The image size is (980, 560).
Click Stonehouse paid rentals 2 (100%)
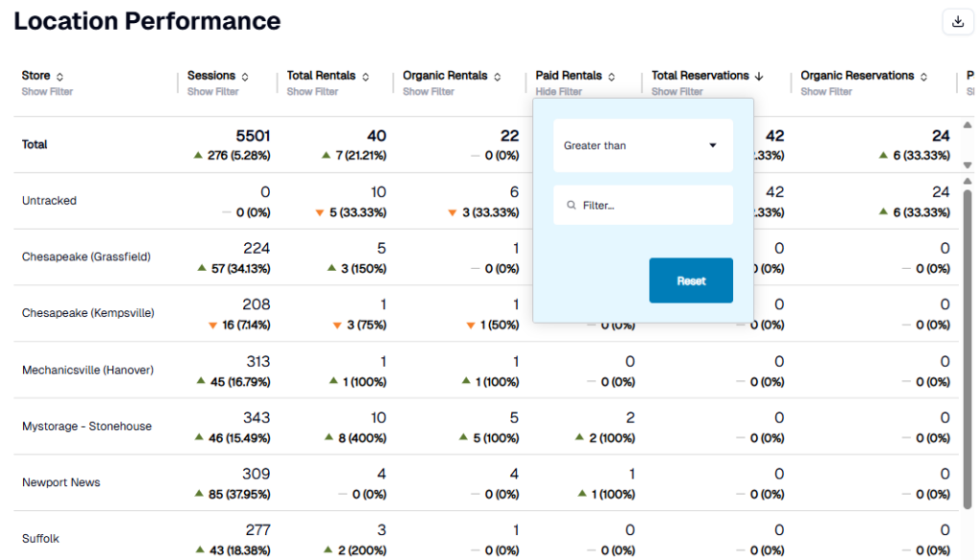[x=606, y=438]
